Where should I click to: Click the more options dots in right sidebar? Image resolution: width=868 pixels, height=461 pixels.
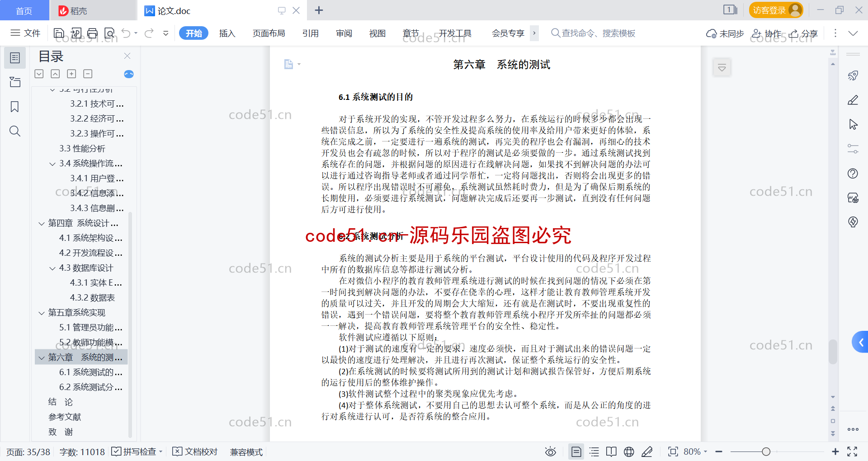[853, 429]
